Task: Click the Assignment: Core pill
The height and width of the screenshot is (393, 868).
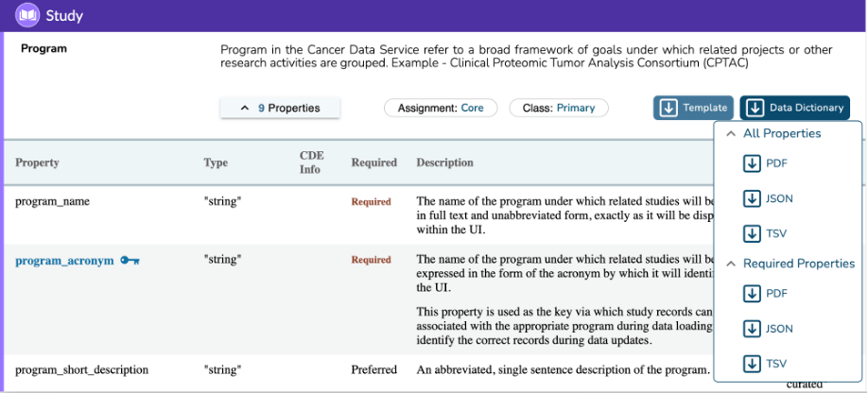Action: [x=441, y=108]
